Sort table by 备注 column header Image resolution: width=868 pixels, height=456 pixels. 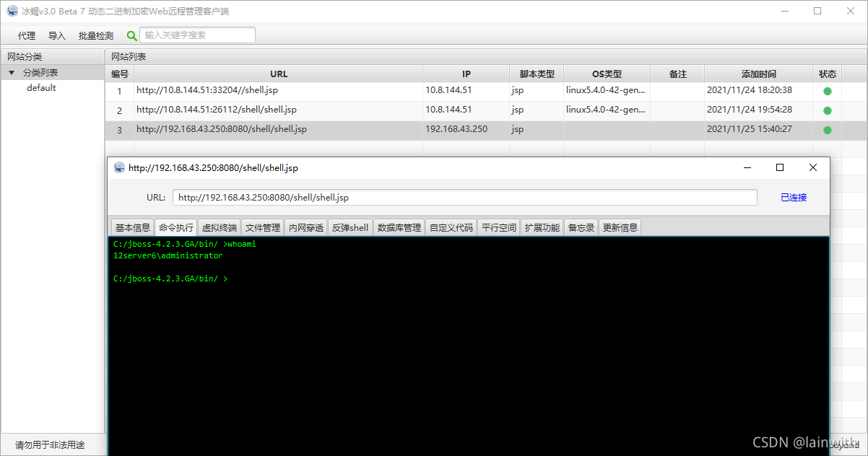(x=677, y=74)
